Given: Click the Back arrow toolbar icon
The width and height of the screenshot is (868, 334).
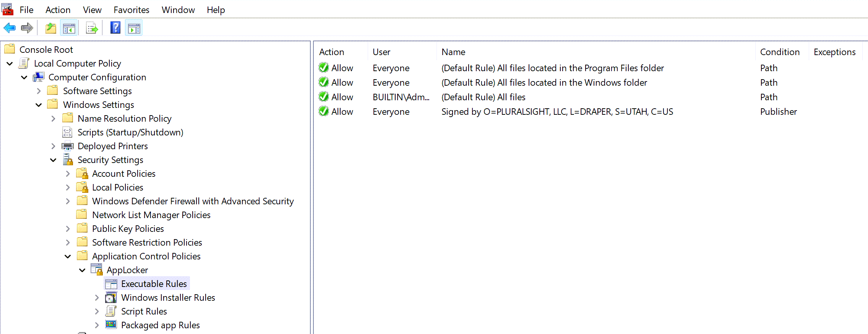Looking at the screenshot, I should 10,28.
